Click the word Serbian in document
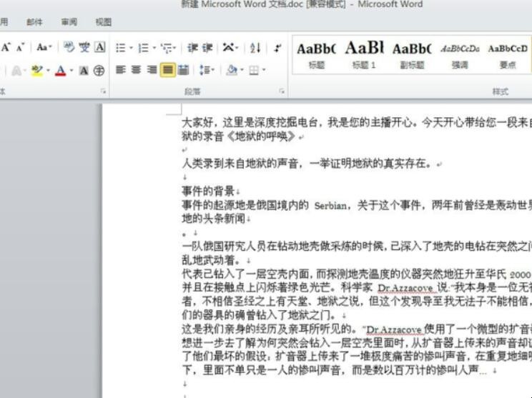532x398 pixels. tap(330, 206)
